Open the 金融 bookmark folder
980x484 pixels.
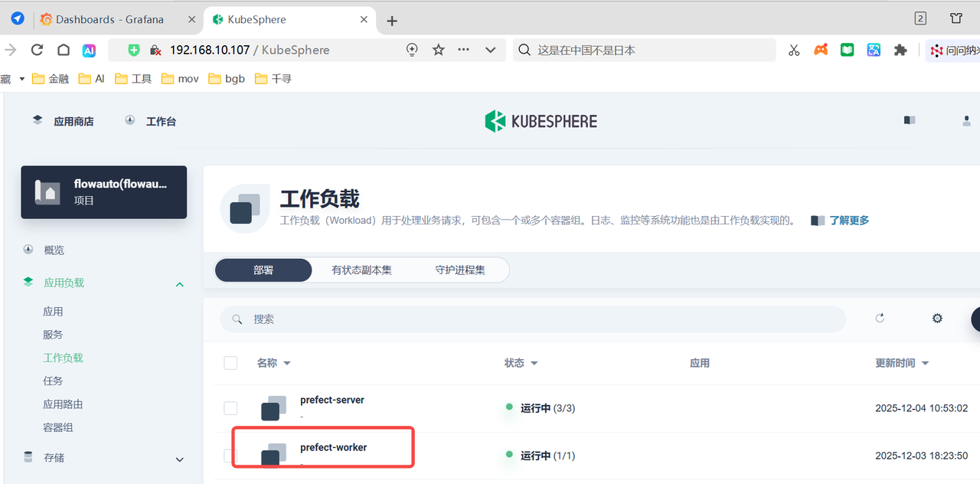pyautogui.click(x=51, y=79)
